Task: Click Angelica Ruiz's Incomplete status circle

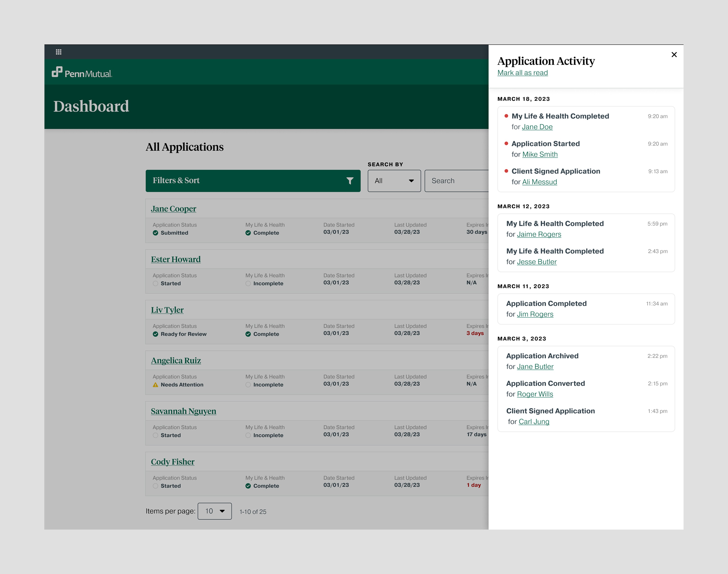Action: [x=248, y=385]
